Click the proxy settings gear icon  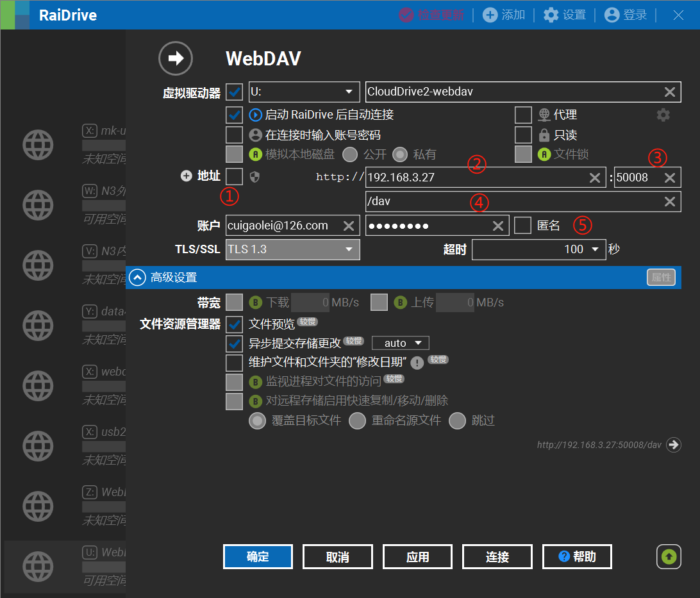click(663, 115)
